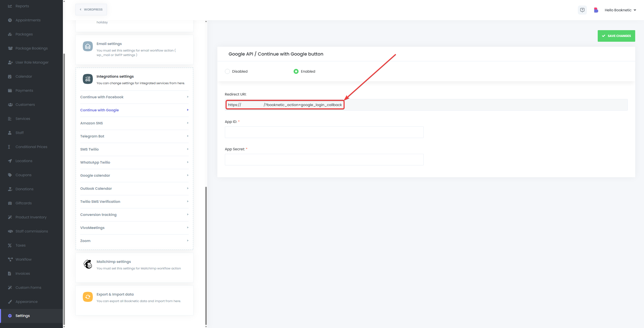Image resolution: width=644 pixels, height=328 pixels.
Task: Click the WordPress back button
Action: 91,10
